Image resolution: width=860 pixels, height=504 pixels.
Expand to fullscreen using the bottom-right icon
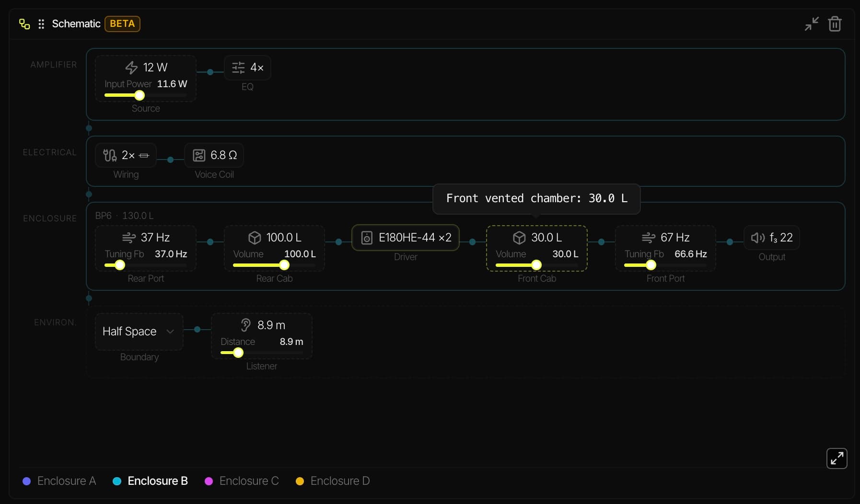(837, 458)
